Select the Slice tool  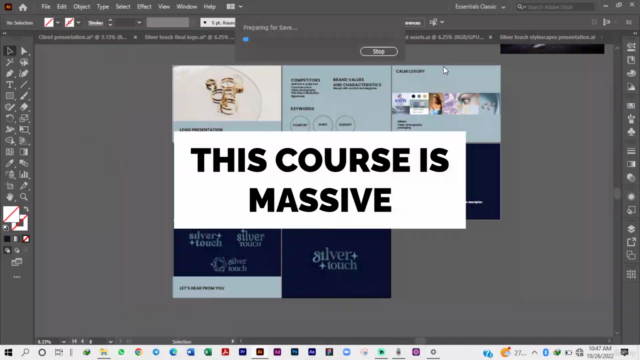pos(24,186)
